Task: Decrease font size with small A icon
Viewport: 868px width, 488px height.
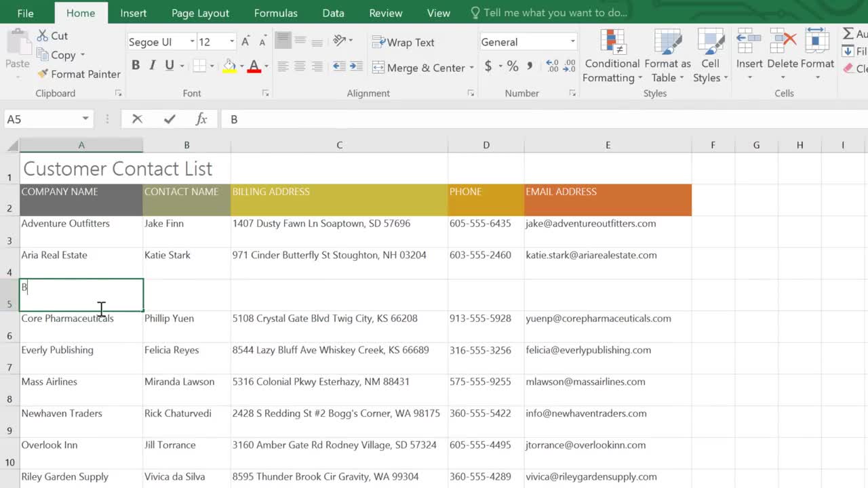Action: (262, 42)
